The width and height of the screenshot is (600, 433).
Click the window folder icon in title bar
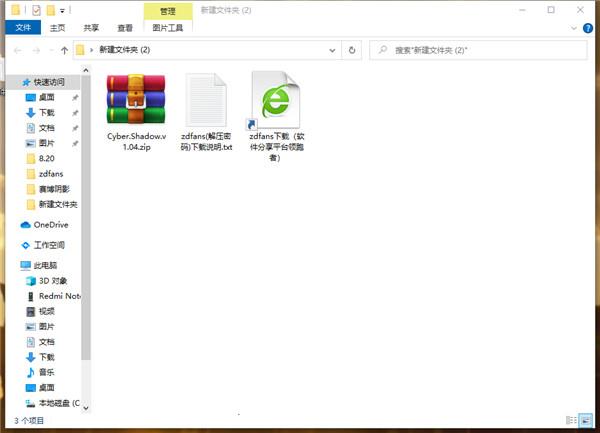point(16,10)
